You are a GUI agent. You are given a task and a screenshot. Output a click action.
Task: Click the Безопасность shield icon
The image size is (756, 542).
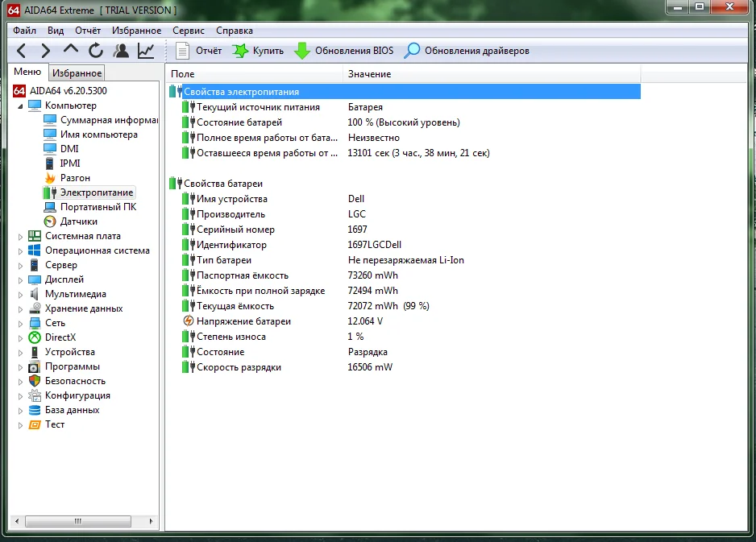click(34, 381)
